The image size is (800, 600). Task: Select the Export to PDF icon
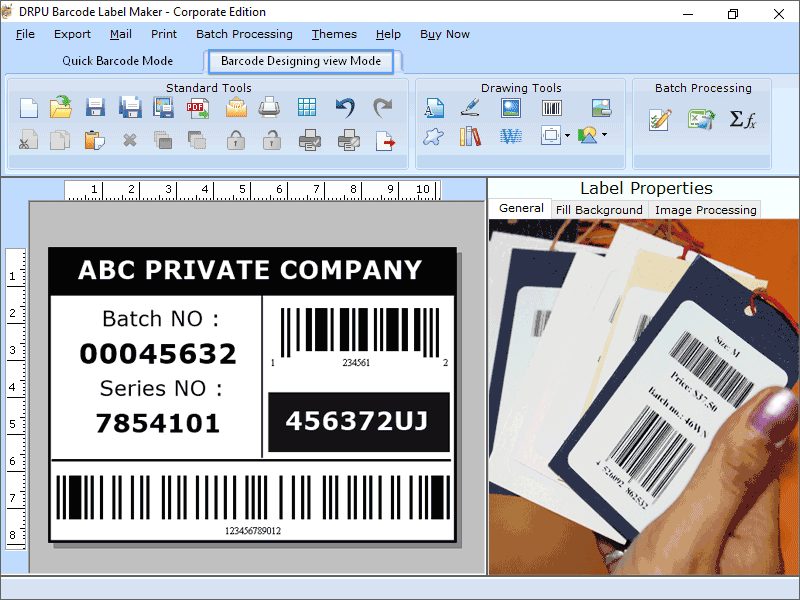click(x=196, y=107)
